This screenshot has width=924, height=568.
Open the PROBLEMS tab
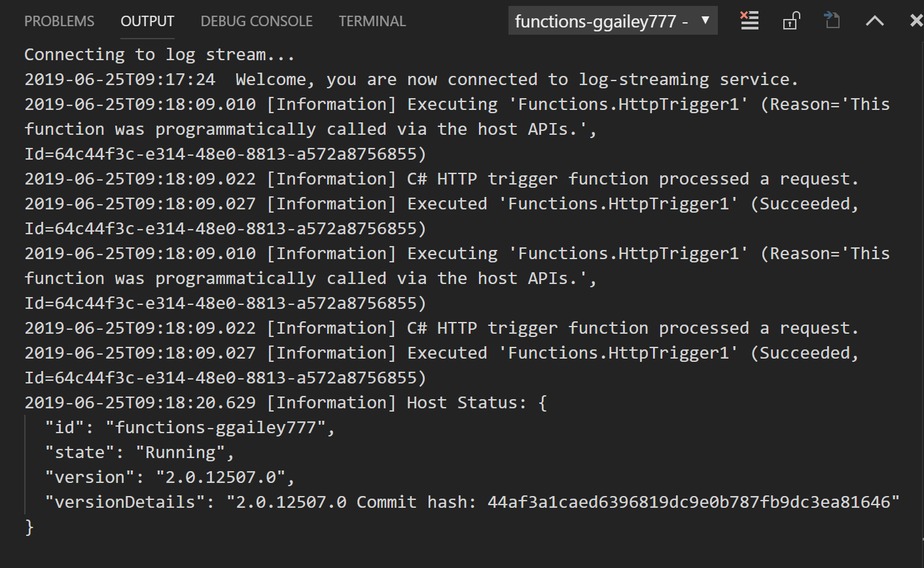[x=59, y=20]
